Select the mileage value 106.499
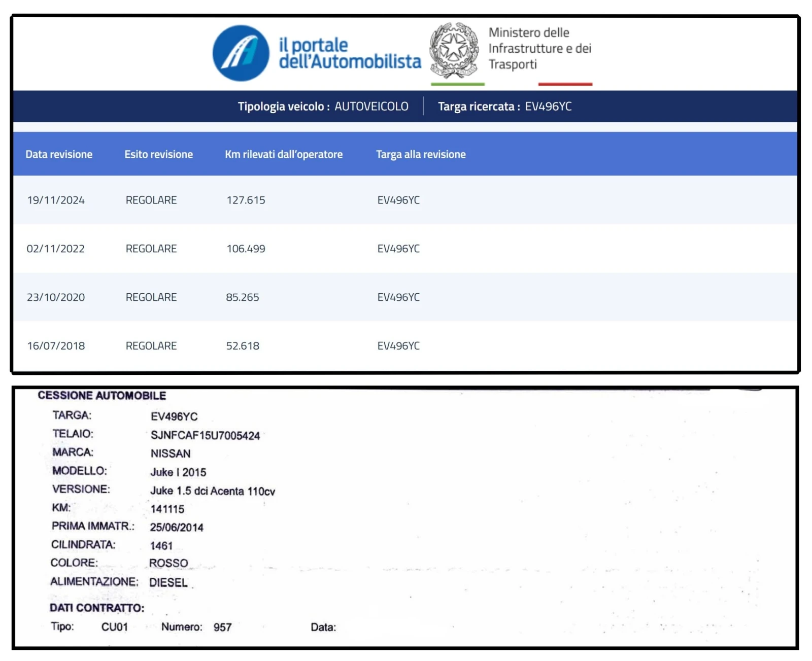The image size is (812, 661). (246, 249)
